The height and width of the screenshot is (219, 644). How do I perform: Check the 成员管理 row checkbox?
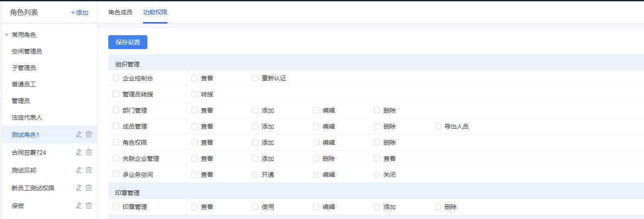(116, 126)
